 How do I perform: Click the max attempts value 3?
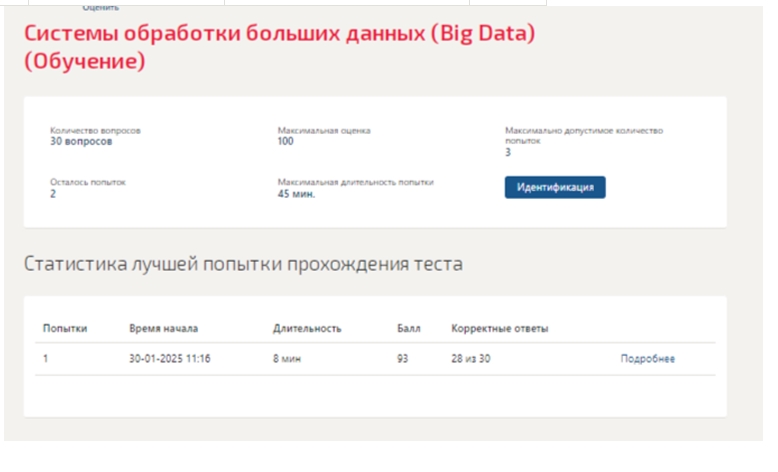[508, 152]
